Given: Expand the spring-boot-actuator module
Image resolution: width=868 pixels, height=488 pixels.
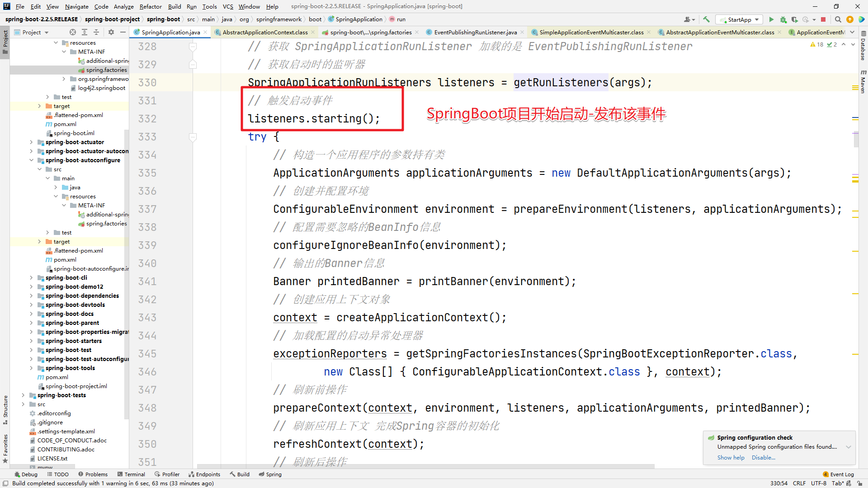Looking at the screenshot, I should click(31, 142).
